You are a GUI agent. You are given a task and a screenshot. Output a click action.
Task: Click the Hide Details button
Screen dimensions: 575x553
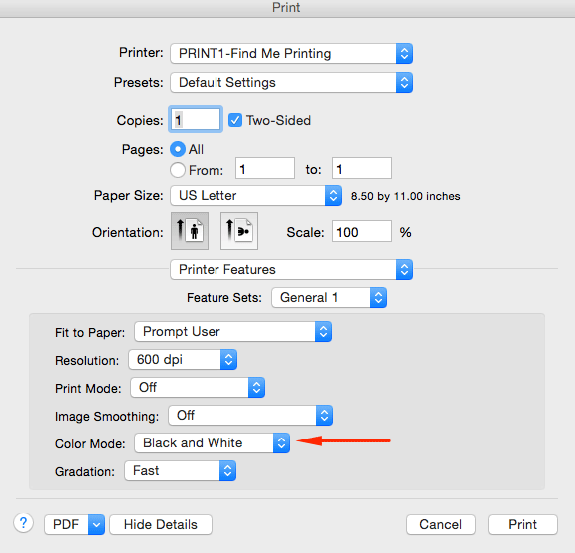coord(161,524)
